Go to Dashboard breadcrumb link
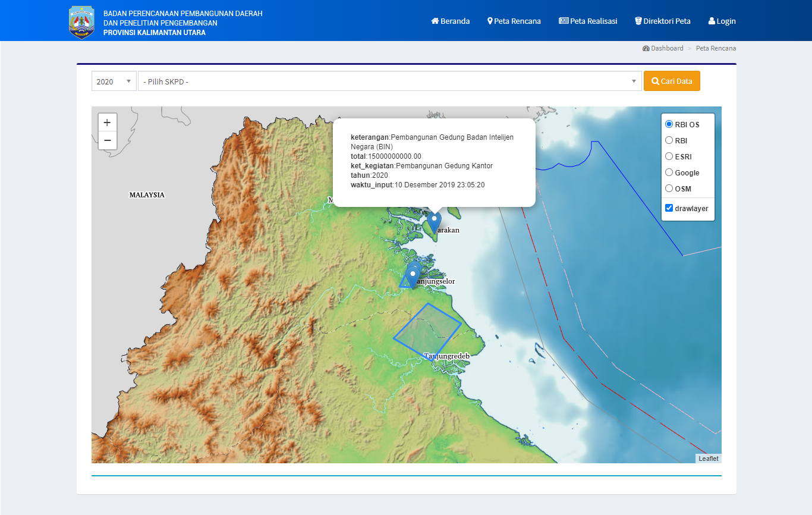The width and height of the screenshot is (812, 515). coord(663,48)
